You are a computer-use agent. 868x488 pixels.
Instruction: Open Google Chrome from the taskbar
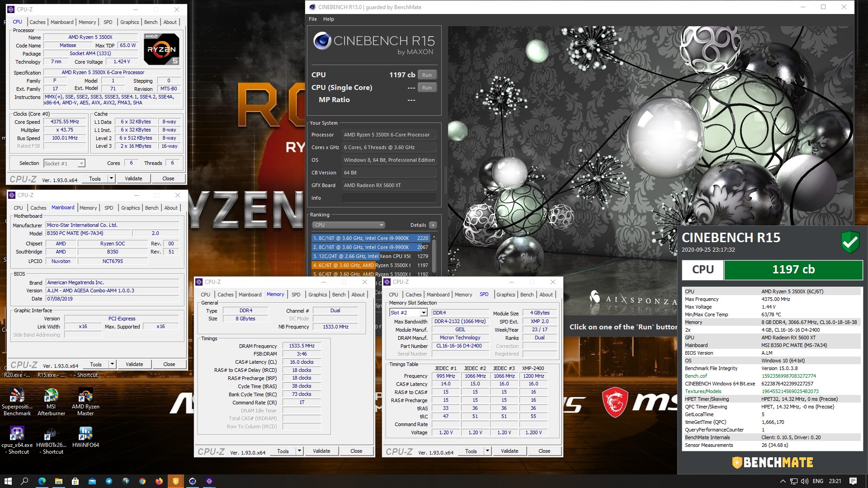point(142,481)
